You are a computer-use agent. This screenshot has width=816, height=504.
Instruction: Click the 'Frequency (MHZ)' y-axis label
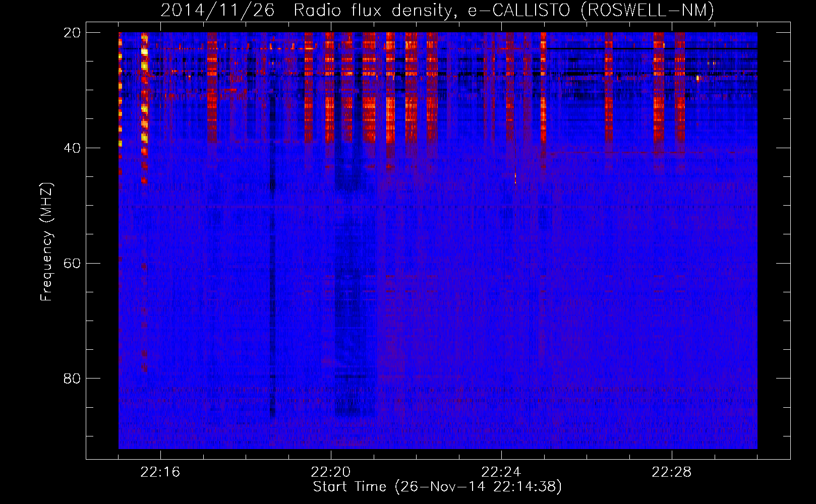coord(46,242)
